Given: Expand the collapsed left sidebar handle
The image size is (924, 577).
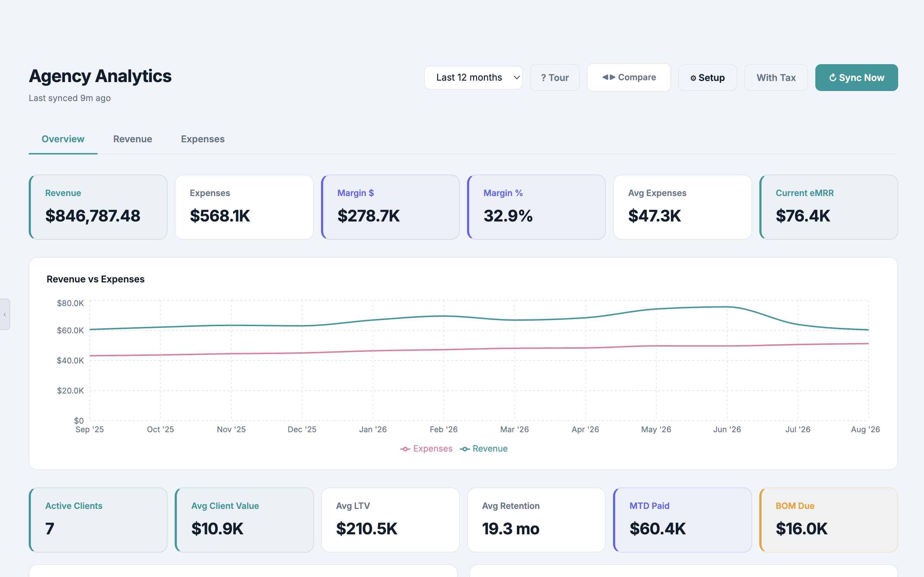Looking at the screenshot, I should [x=5, y=314].
